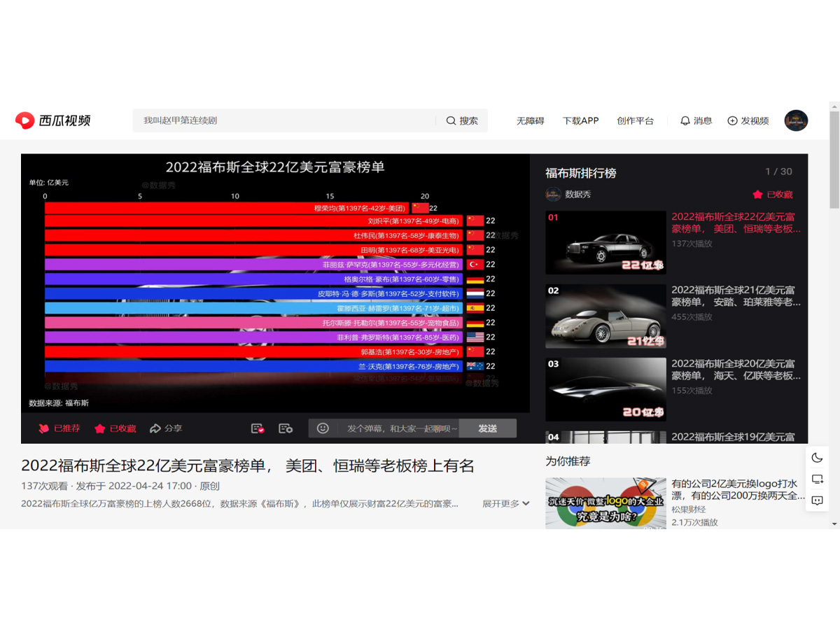Open 数据秀 channel avatar in playlist
This screenshot has height=630, width=840.
(x=553, y=194)
